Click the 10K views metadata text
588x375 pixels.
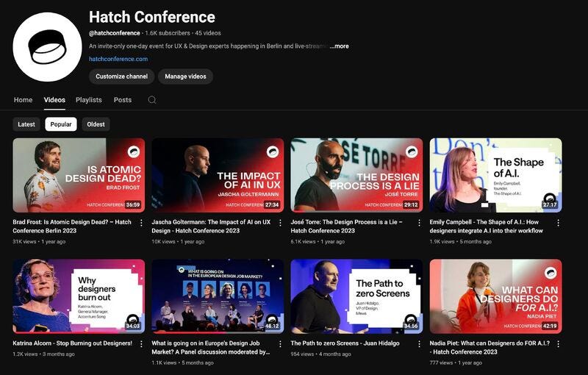click(163, 241)
